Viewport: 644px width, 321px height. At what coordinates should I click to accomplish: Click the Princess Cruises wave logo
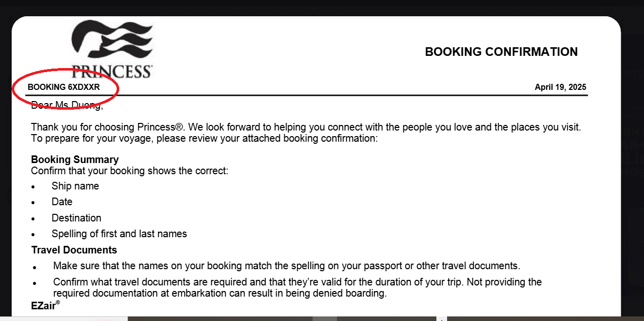112,42
